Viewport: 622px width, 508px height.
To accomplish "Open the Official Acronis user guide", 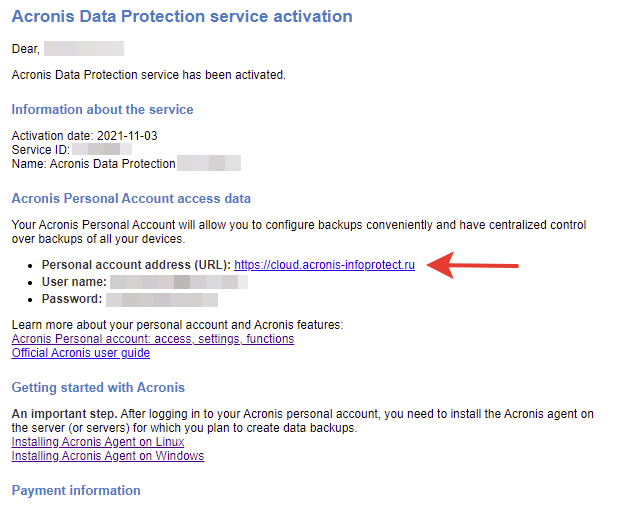I will 81,353.
